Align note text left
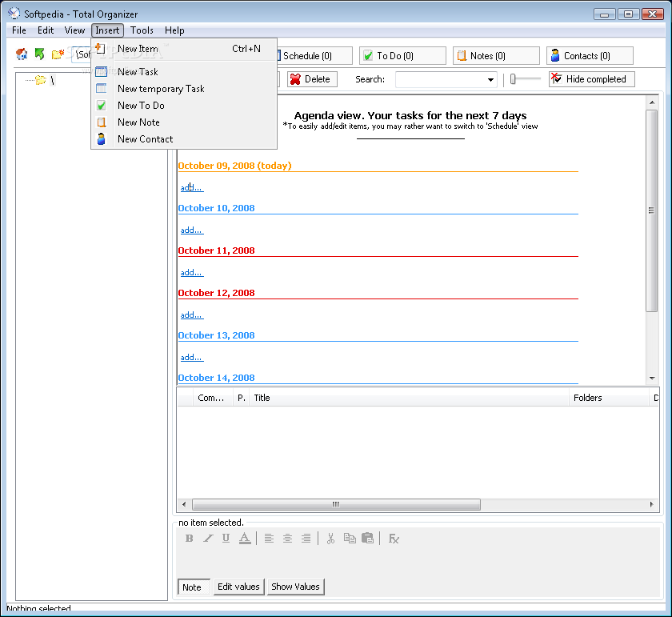This screenshot has height=617, width=672. click(269, 539)
